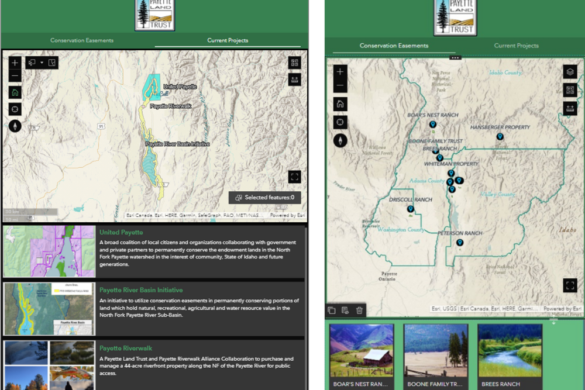Select the Conservation Easements tab on the left
The width and height of the screenshot is (585, 390).
82,40
